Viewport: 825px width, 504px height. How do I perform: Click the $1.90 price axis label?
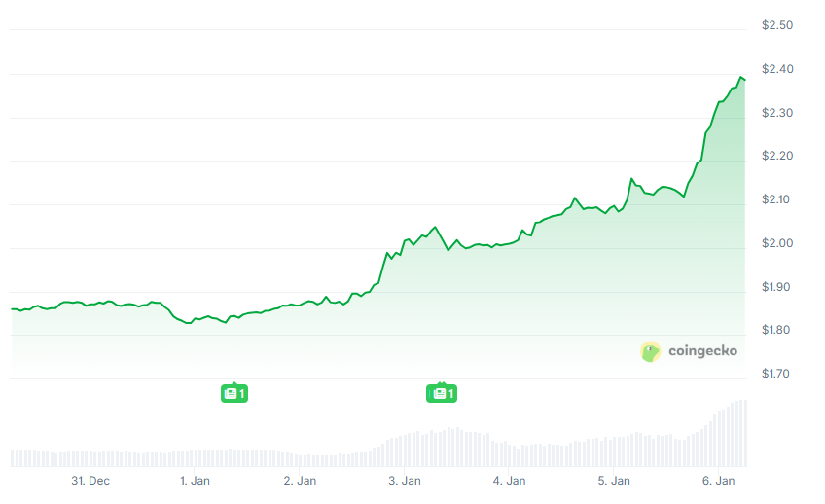point(777,287)
